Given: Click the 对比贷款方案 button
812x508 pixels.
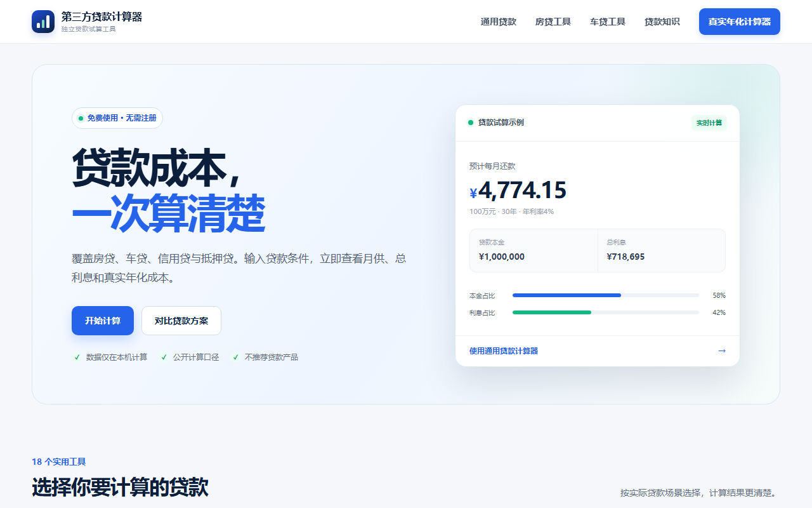Looking at the screenshot, I should pyautogui.click(x=181, y=321).
